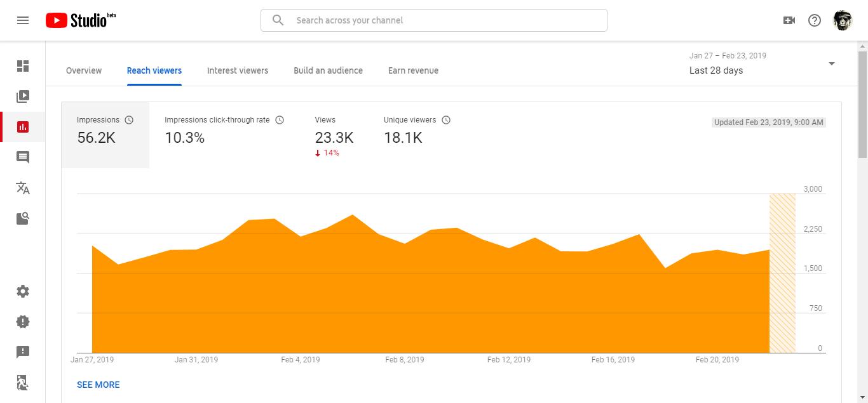Open the Help question mark icon

tap(815, 20)
